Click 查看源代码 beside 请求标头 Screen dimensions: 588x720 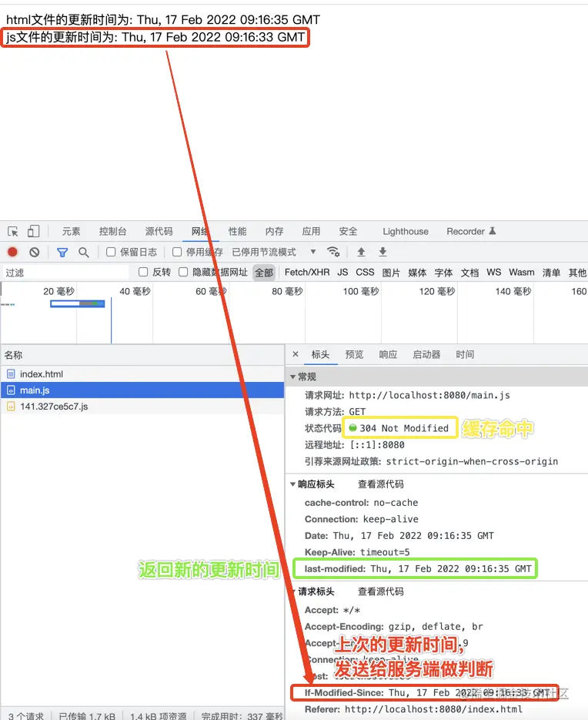click(x=380, y=591)
